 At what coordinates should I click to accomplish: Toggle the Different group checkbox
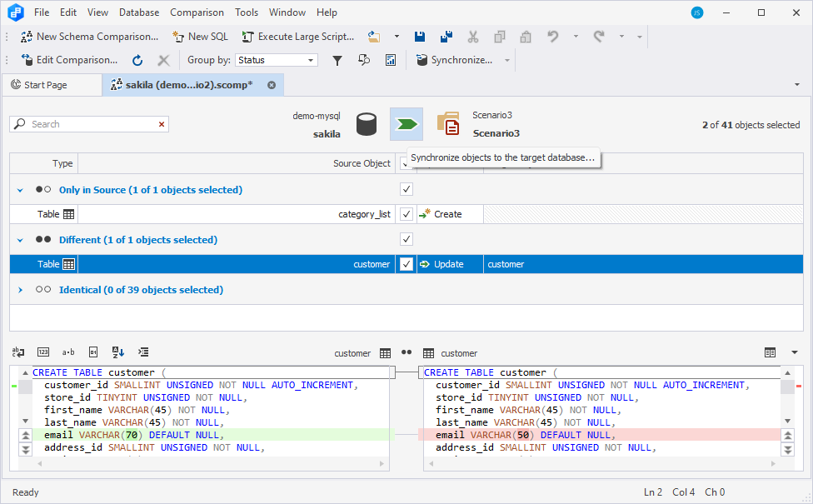[x=406, y=239]
